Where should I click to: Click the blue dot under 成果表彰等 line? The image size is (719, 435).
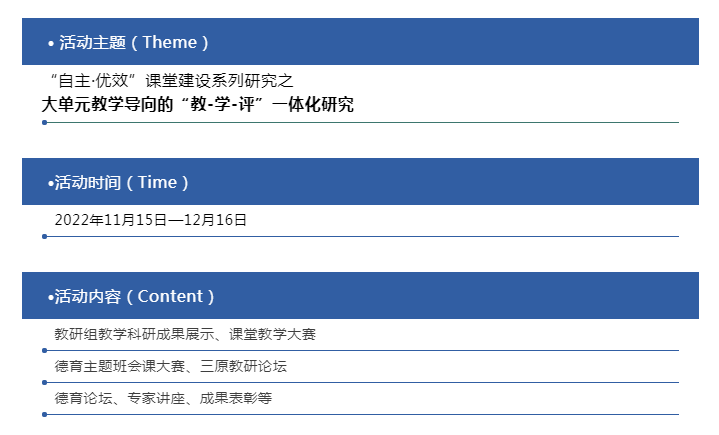pos(44,414)
